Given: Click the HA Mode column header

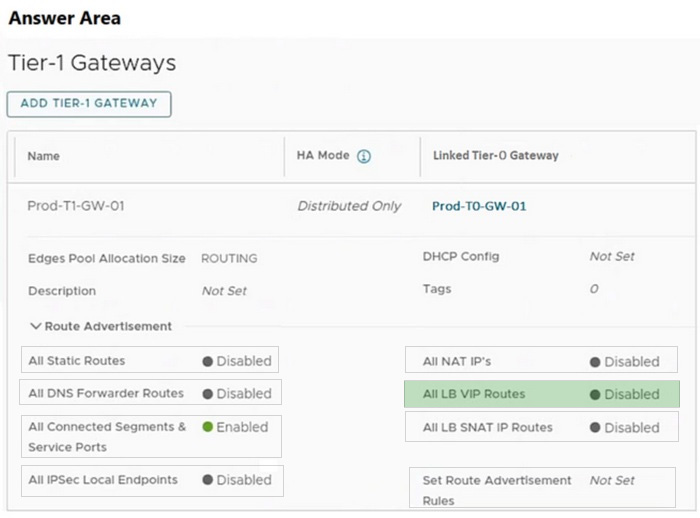Looking at the screenshot, I should click(323, 156).
